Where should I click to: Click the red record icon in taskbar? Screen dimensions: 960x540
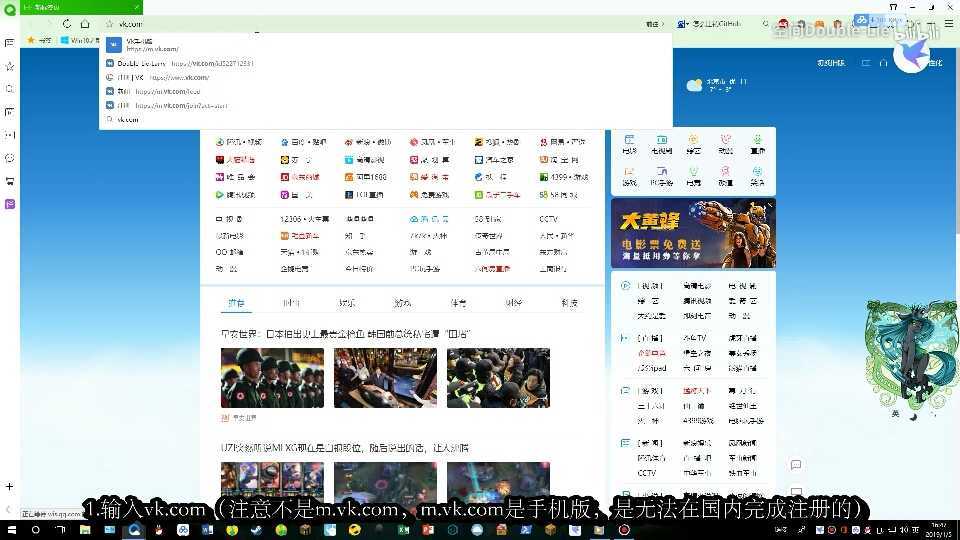(624, 530)
